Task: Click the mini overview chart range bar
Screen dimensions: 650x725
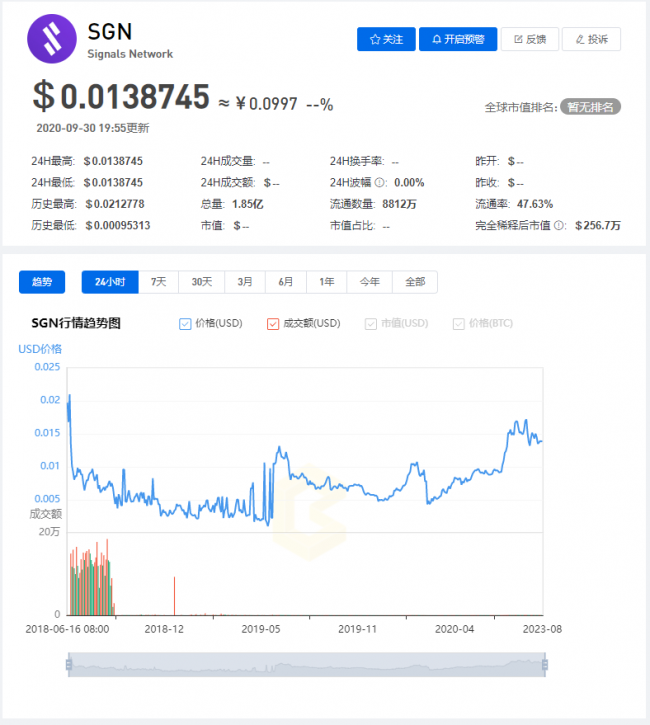Action: [307, 664]
